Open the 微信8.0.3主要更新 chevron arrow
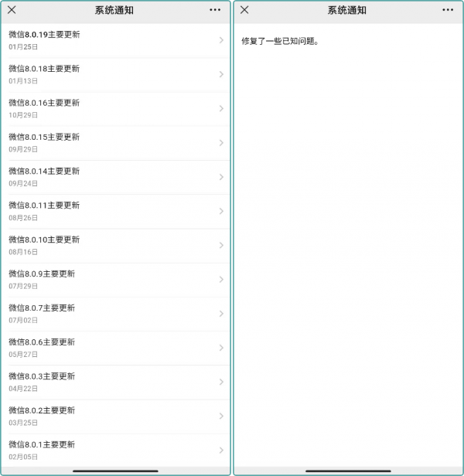The image size is (464, 476). tap(221, 382)
